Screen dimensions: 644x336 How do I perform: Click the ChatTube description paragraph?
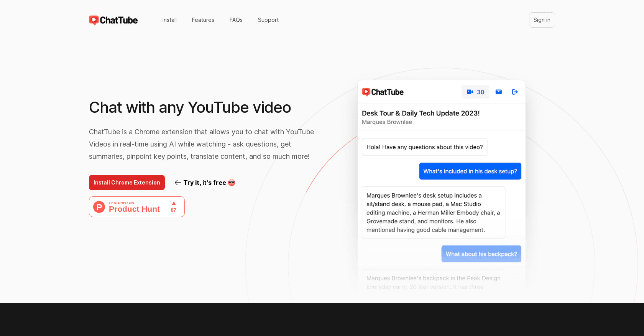point(202,144)
